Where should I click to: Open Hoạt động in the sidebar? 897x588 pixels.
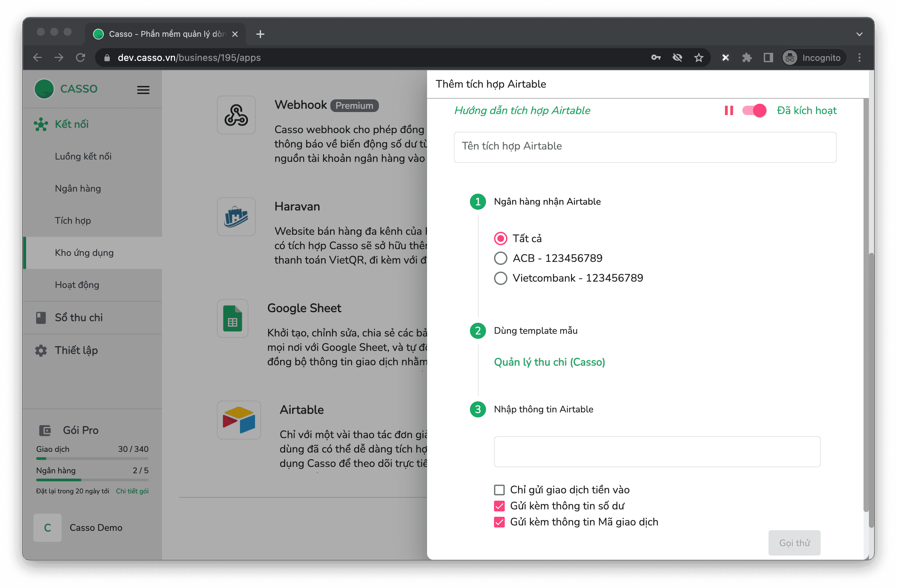pyautogui.click(x=77, y=285)
